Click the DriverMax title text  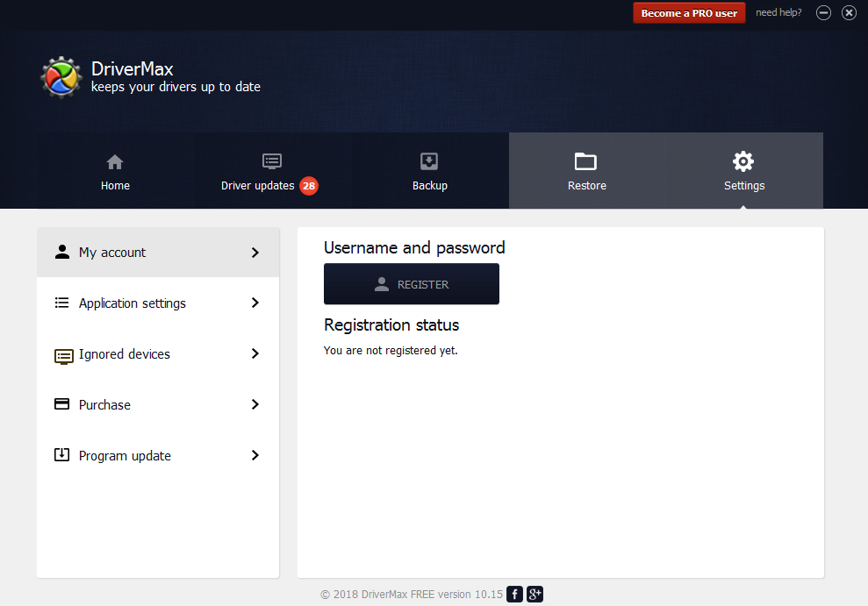133,69
